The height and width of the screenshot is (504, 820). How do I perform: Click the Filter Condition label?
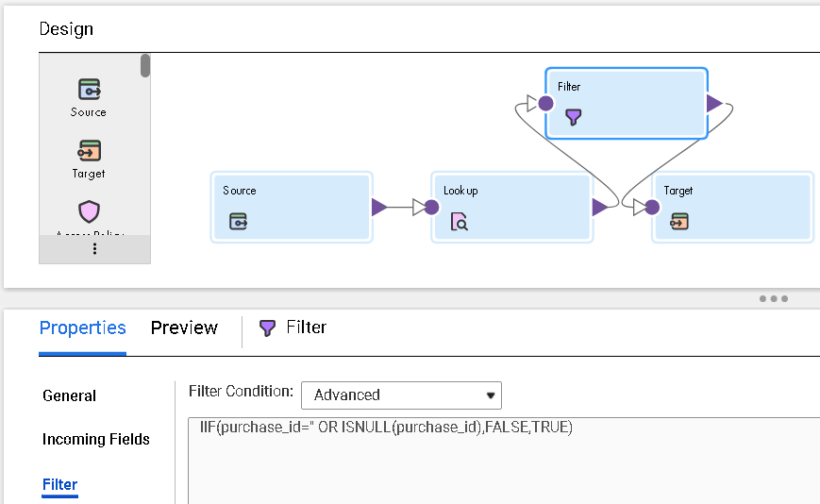pyautogui.click(x=241, y=391)
